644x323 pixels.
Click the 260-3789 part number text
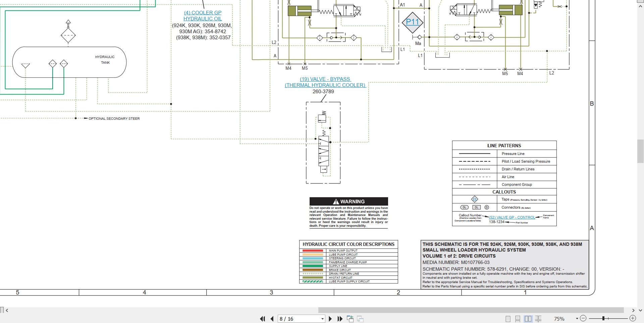tap(323, 92)
